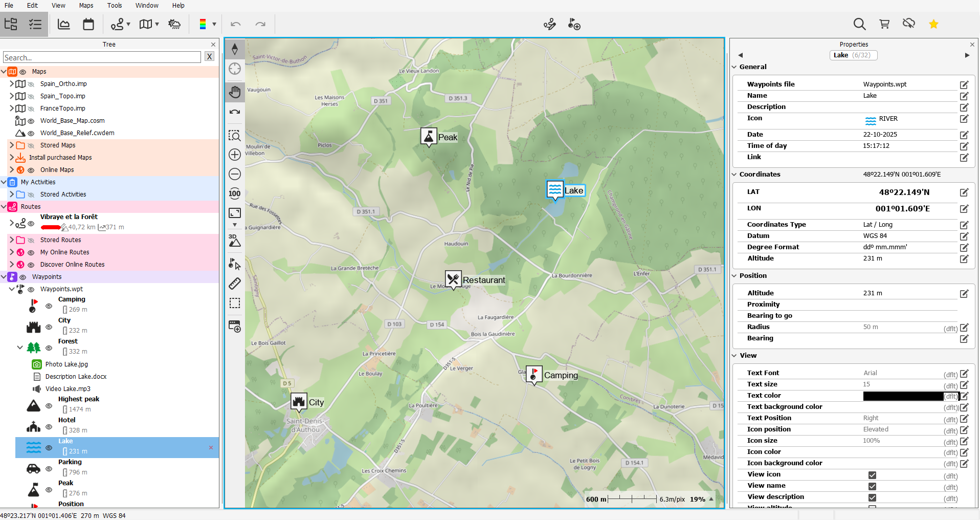This screenshot has width=980, height=520.
Task: Center map with the GPS target tool
Action: click(x=235, y=69)
